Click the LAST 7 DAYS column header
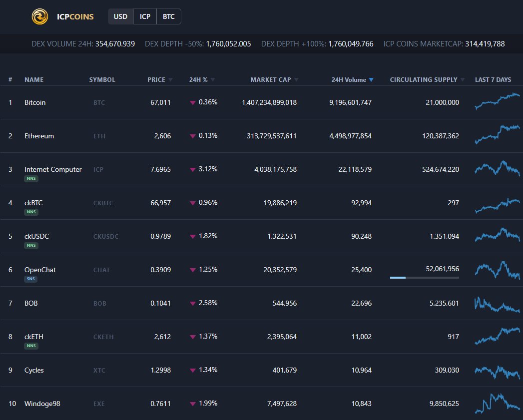The width and height of the screenshot is (523, 420). [493, 80]
